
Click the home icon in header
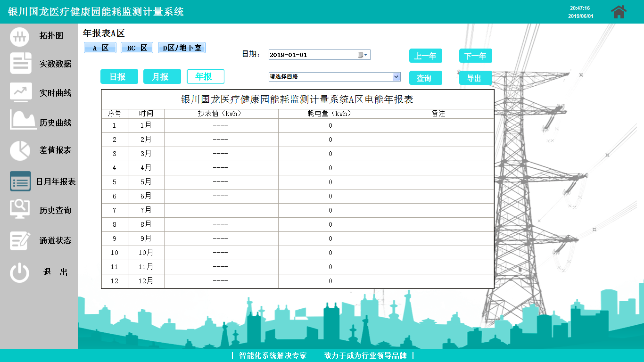tap(619, 12)
